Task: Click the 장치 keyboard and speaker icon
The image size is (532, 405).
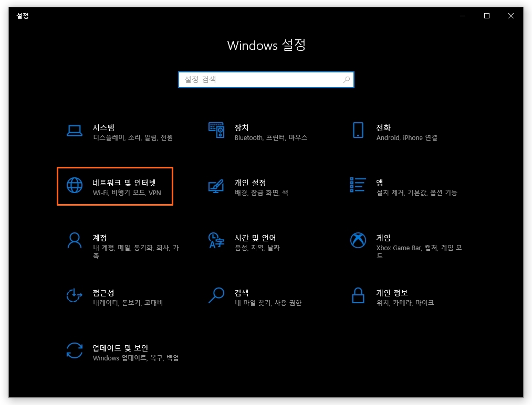Action: point(216,130)
